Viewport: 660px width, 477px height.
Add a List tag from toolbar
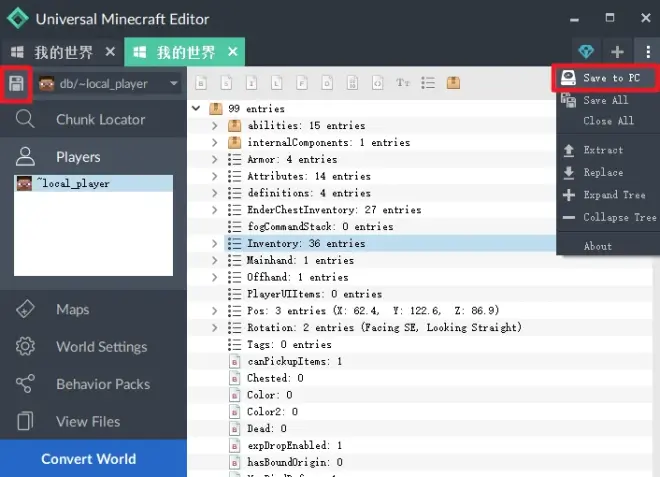pos(428,83)
